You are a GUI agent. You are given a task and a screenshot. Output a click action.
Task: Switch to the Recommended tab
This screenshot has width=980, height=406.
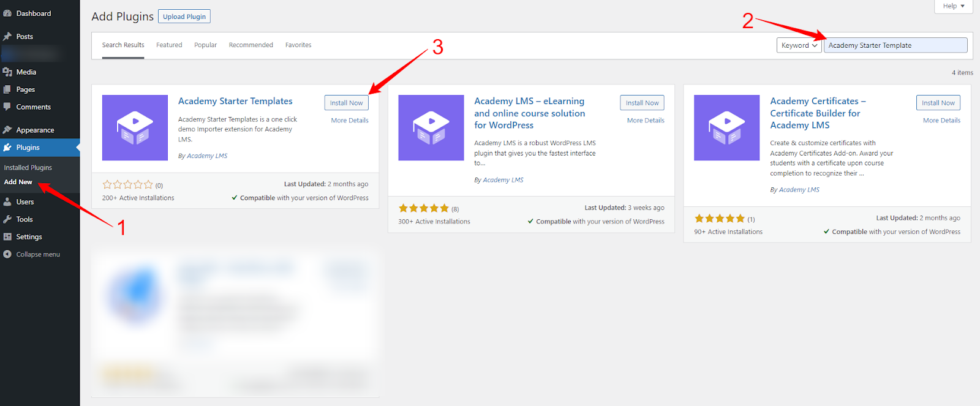[x=251, y=45]
